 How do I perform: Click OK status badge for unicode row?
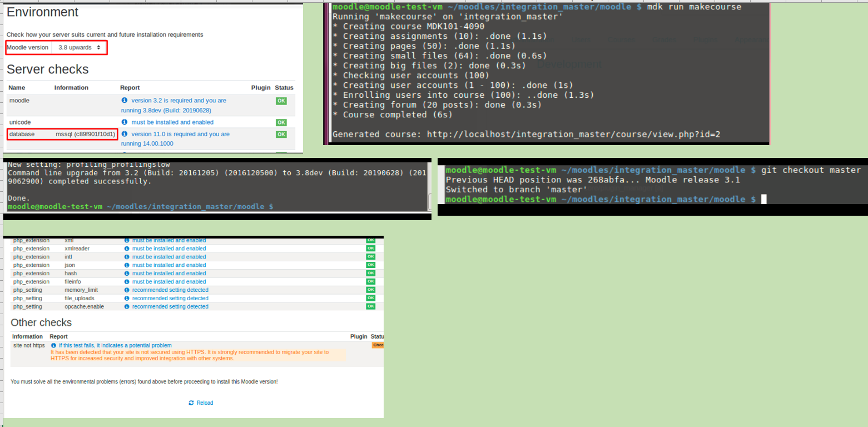point(281,122)
